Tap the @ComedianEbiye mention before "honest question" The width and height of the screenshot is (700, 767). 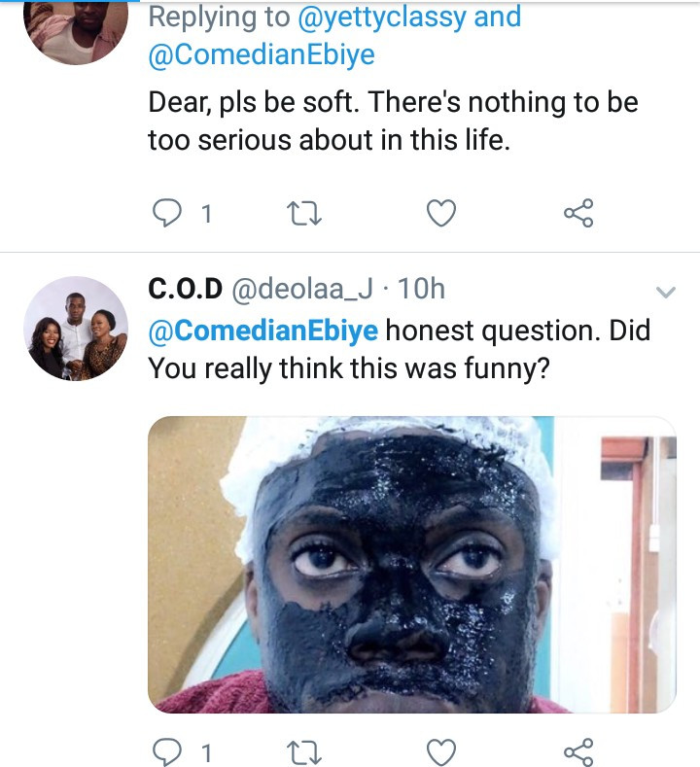[x=262, y=331]
